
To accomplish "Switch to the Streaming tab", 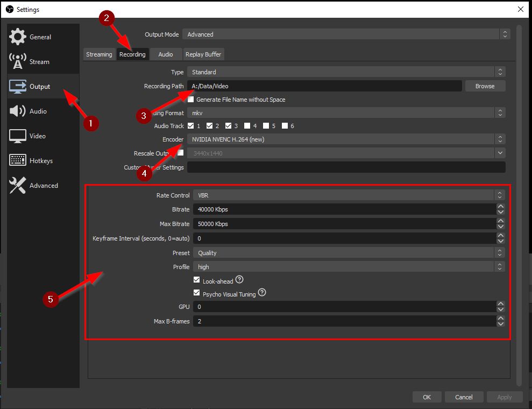I will click(x=99, y=54).
